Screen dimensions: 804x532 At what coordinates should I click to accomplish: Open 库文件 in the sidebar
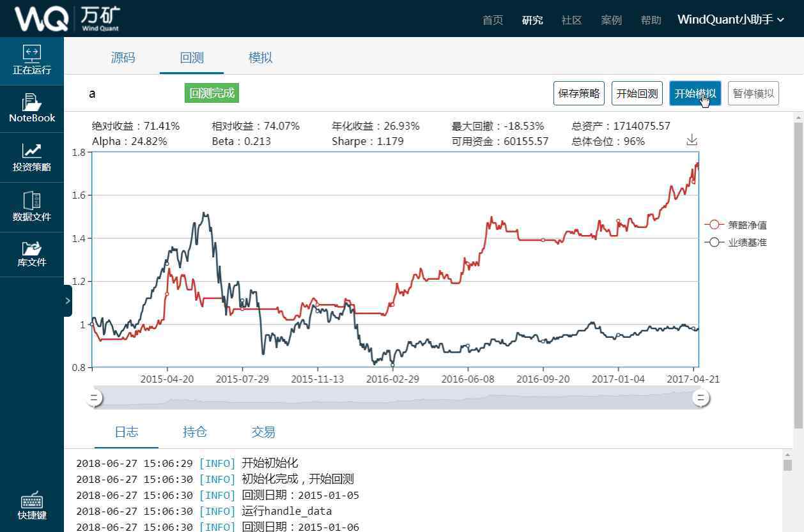tap(32, 254)
